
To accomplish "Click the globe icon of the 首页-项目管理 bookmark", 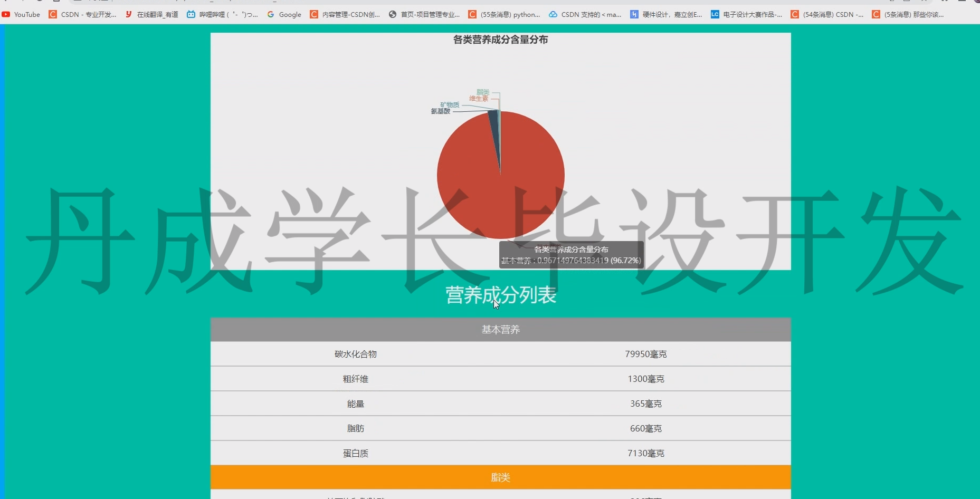I will (392, 14).
